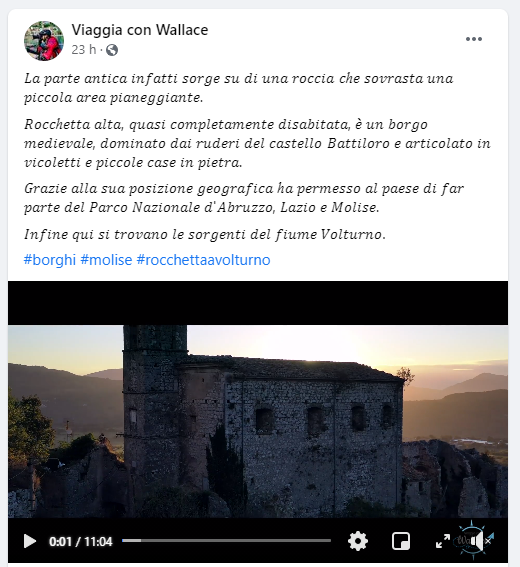Click the paragraph mentioning castello Battiloro
The image size is (520, 567).
(257, 144)
